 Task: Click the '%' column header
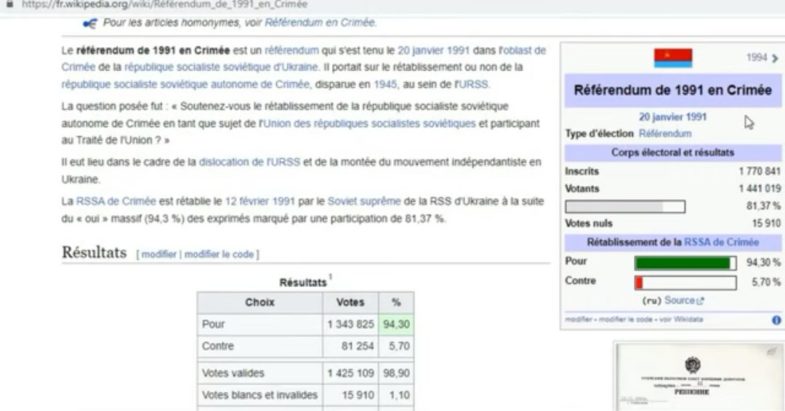[x=396, y=302]
